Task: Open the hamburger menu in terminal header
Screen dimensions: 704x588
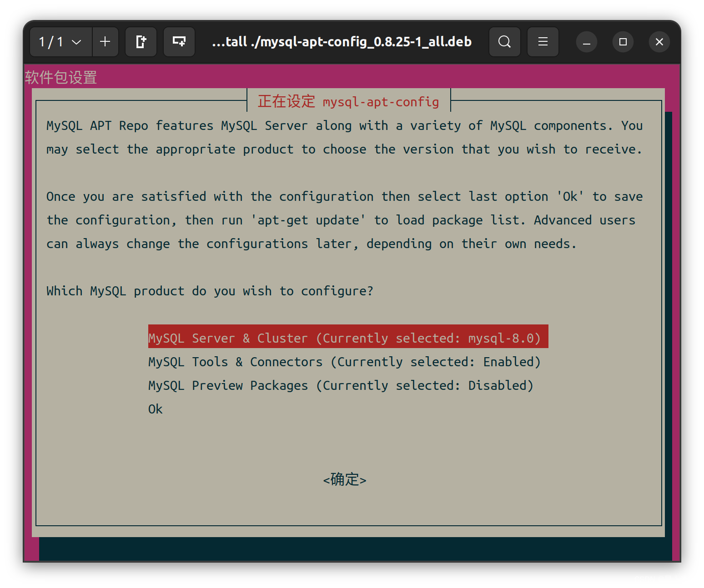Action: (543, 42)
